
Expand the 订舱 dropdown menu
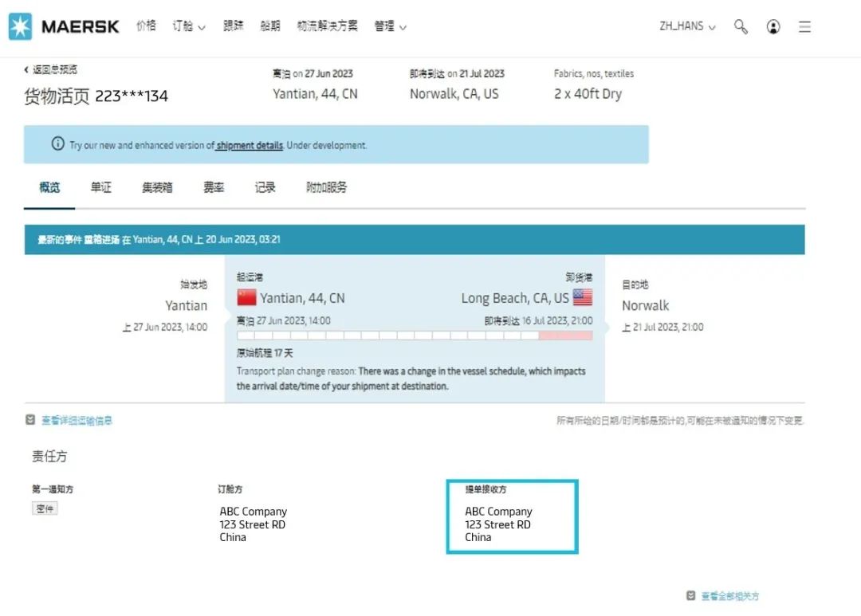pyautogui.click(x=189, y=26)
